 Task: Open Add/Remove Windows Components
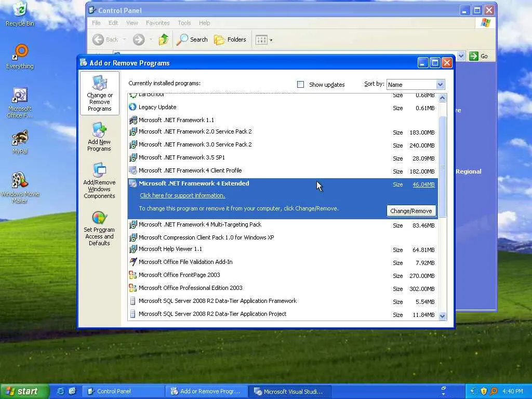click(x=99, y=180)
